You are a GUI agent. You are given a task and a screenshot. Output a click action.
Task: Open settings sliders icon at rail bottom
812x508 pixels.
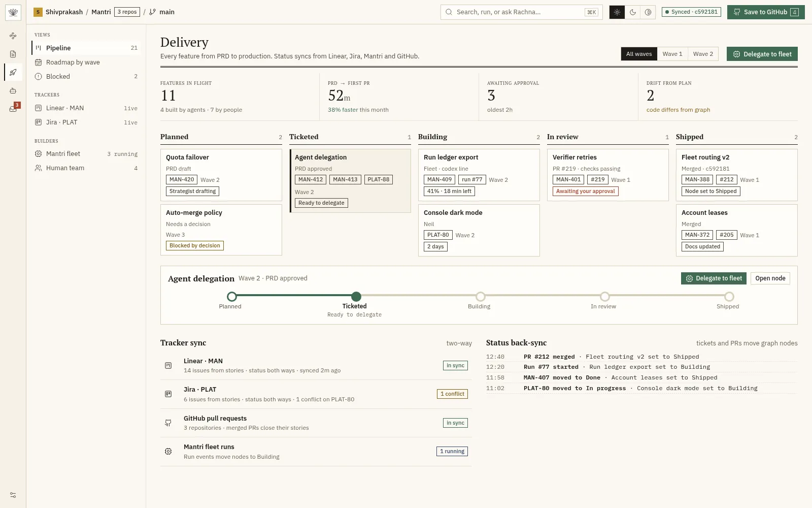pyautogui.click(x=13, y=495)
